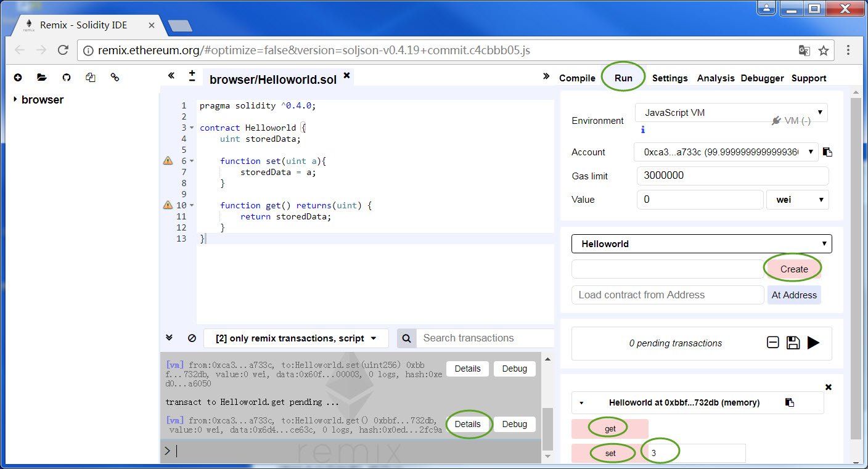Open the Helloworld contract selector dropdown
This screenshot has height=469, width=868.
(x=702, y=243)
